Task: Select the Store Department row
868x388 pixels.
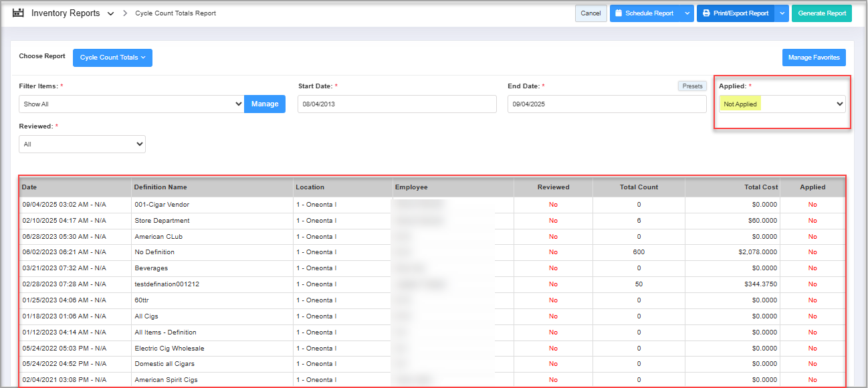Action: pos(162,221)
